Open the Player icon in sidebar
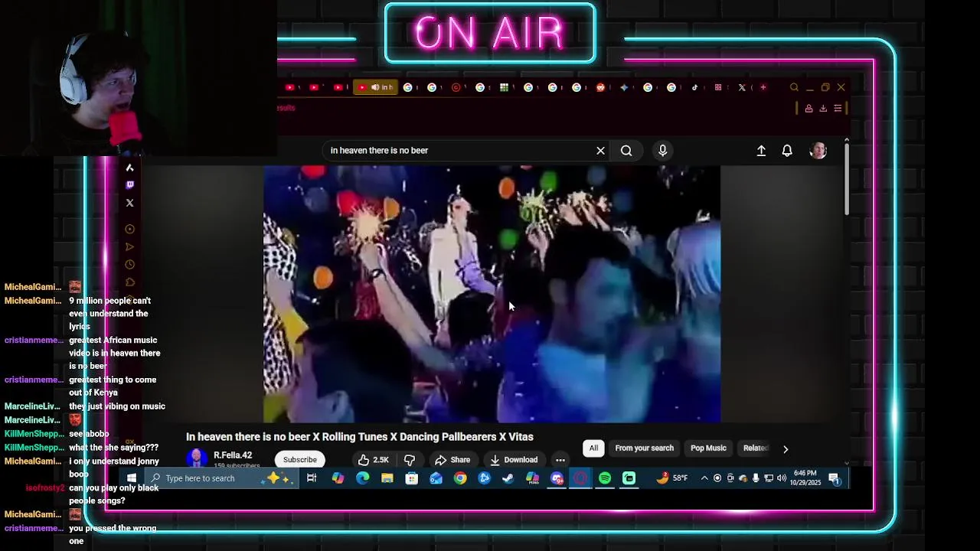 [x=129, y=229]
